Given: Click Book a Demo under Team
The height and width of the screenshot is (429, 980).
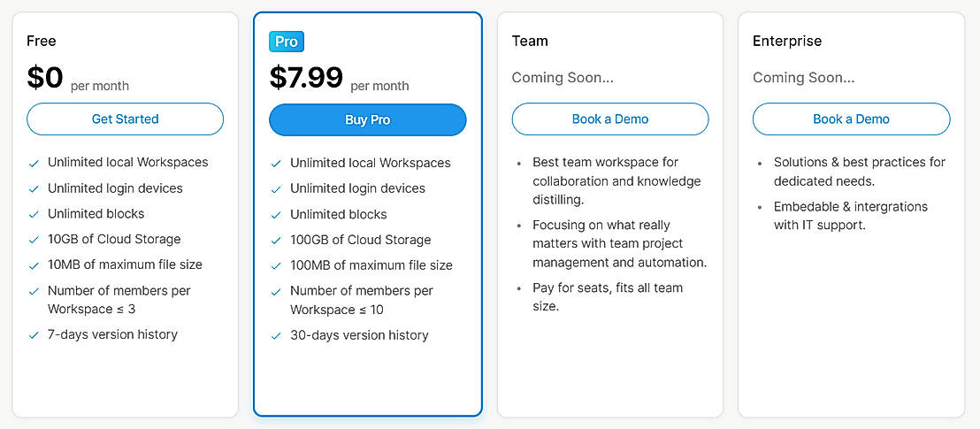Looking at the screenshot, I should click(x=610, y=119).
